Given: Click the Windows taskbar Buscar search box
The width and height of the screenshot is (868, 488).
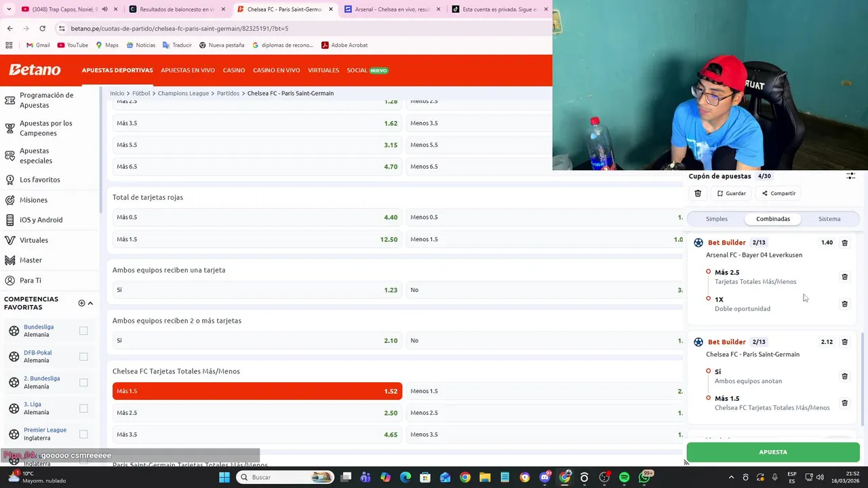Looking at the screenshot, I should tap(285, 477).
